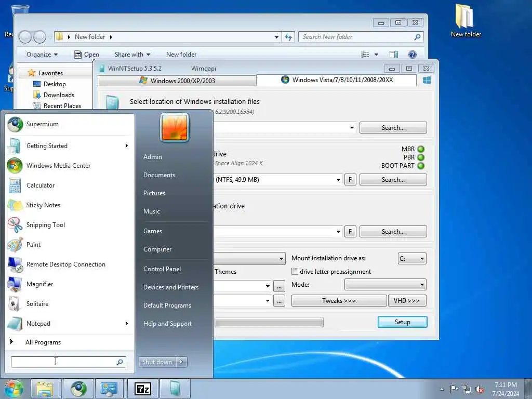This screenshot has height=399, width=532.
Task: Click the Setup button in WinNTSetup
Action: click(403, 322)
